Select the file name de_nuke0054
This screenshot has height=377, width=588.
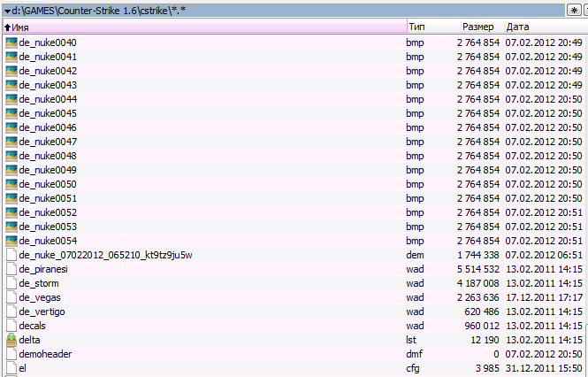pyautogui.click(x=48, y=241)
